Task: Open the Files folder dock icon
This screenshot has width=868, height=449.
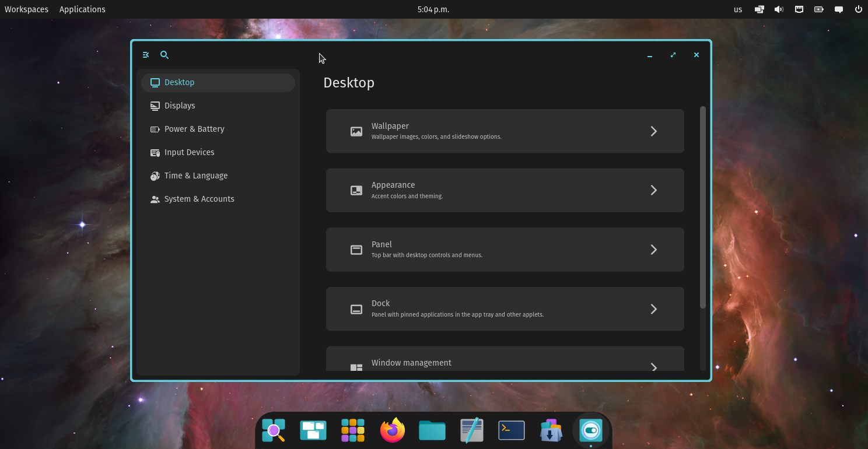Action: [432, 430]
